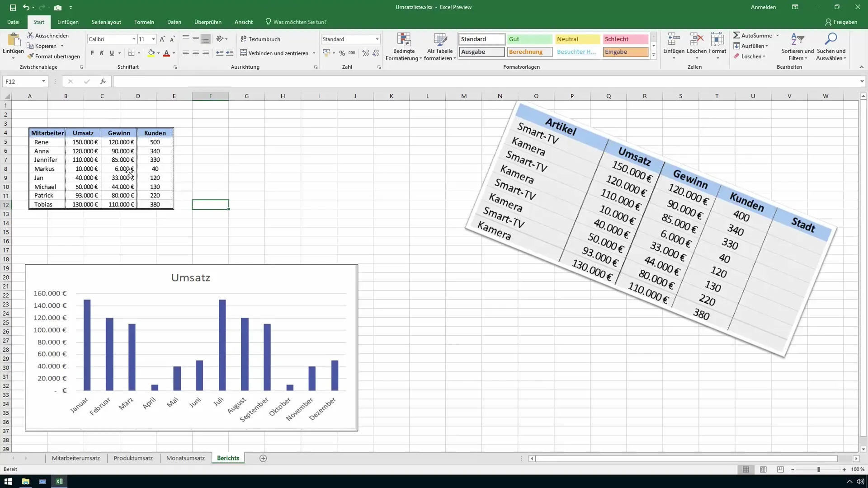Screen dimensions: 868x488
Task: Open the Name Box dropdown arrow
Action: [x=43, y=81]
